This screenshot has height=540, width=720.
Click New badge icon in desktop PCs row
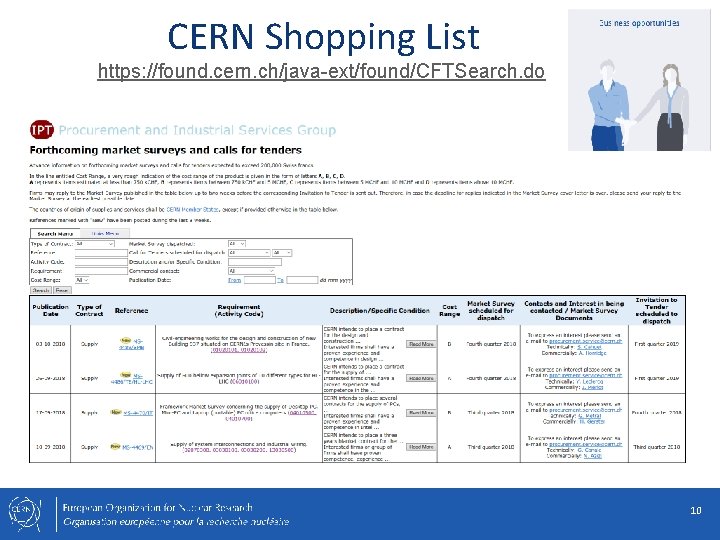(x=116, y=412)
